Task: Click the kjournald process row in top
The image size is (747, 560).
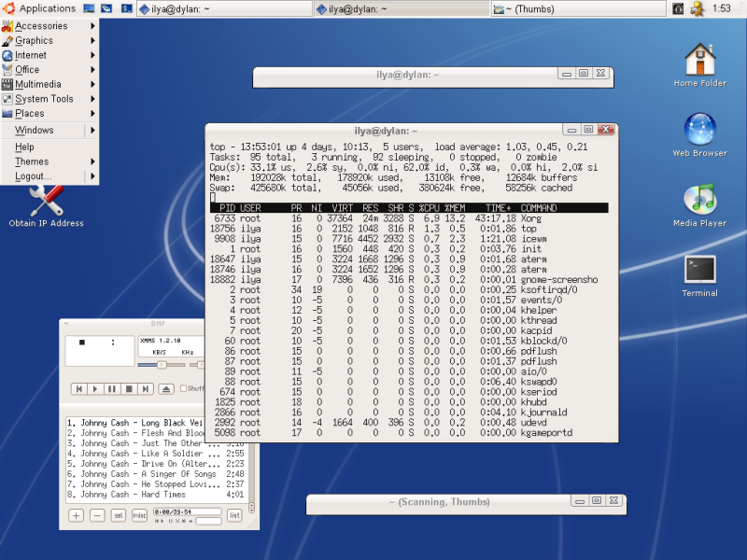Action: coord(409,413)
